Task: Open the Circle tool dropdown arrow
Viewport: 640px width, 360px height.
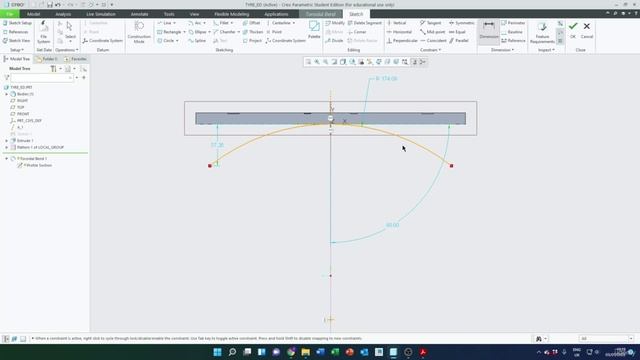Action: click(x=177, y=41)
